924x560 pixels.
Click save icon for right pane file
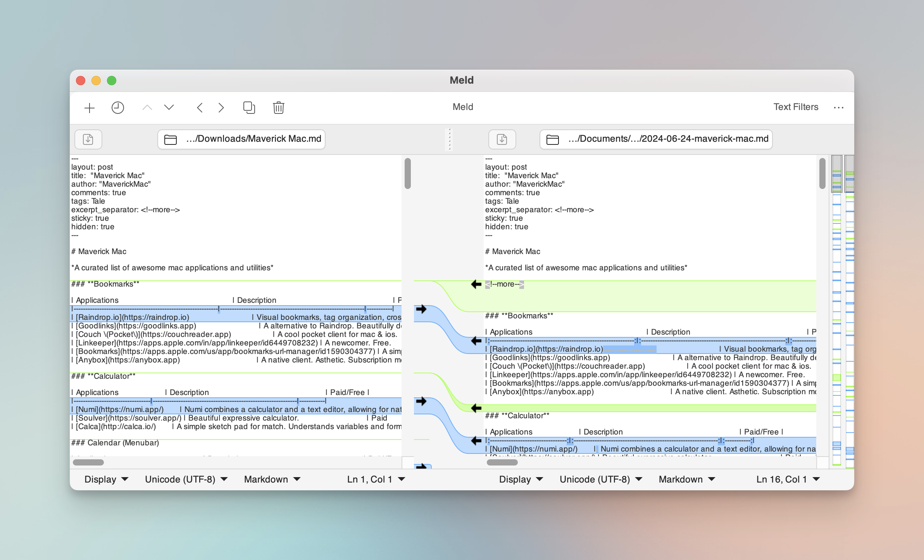click(502, 139)
